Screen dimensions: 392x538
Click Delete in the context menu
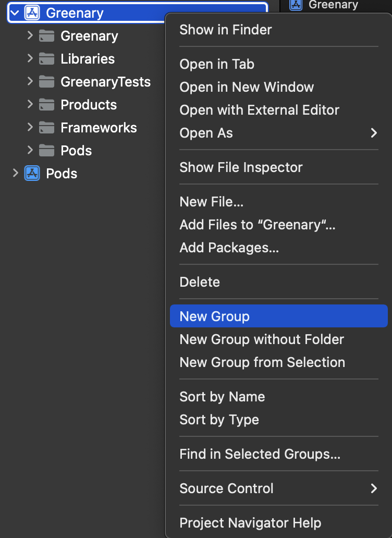[200, 282]
